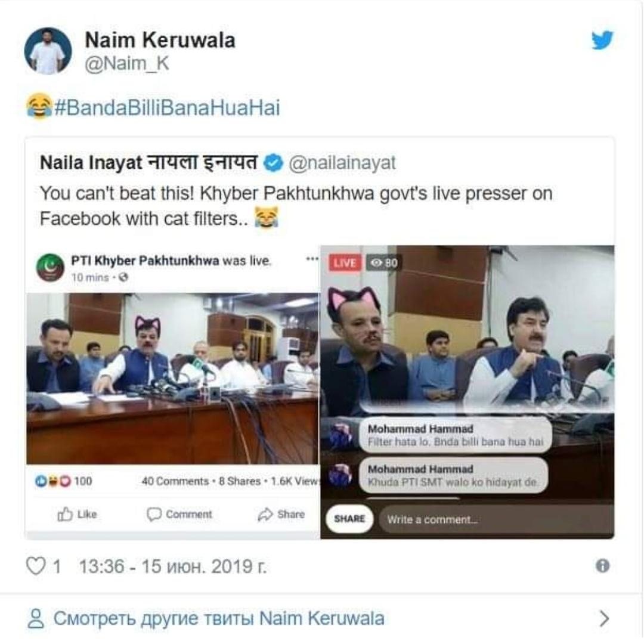
Task: Click the Naim Keruwala display name
Action: (x=160, y=40)
